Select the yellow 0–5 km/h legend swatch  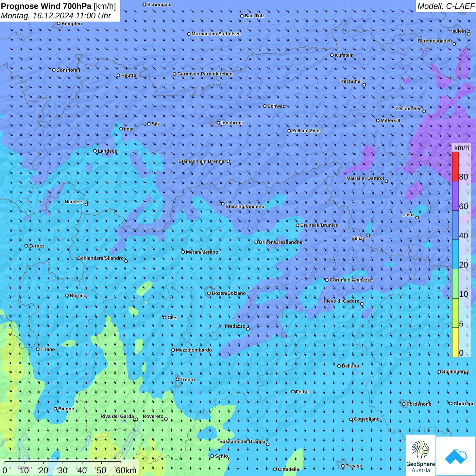(455, 342)
